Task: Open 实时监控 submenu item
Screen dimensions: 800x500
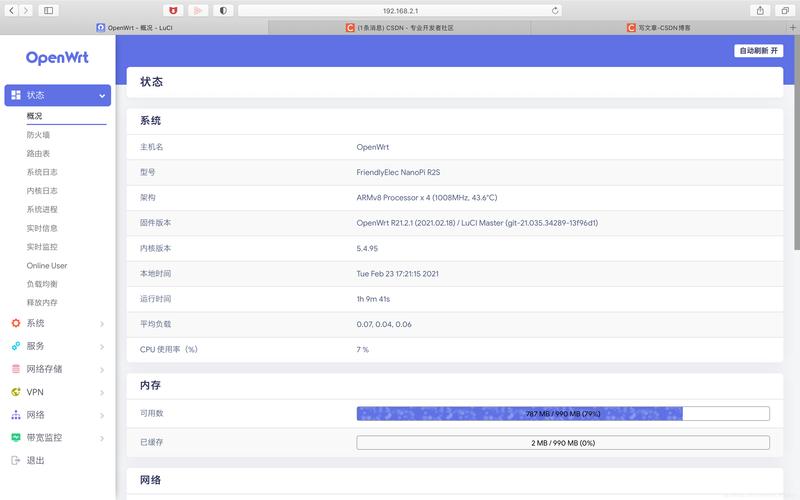Action: (42, 246)
